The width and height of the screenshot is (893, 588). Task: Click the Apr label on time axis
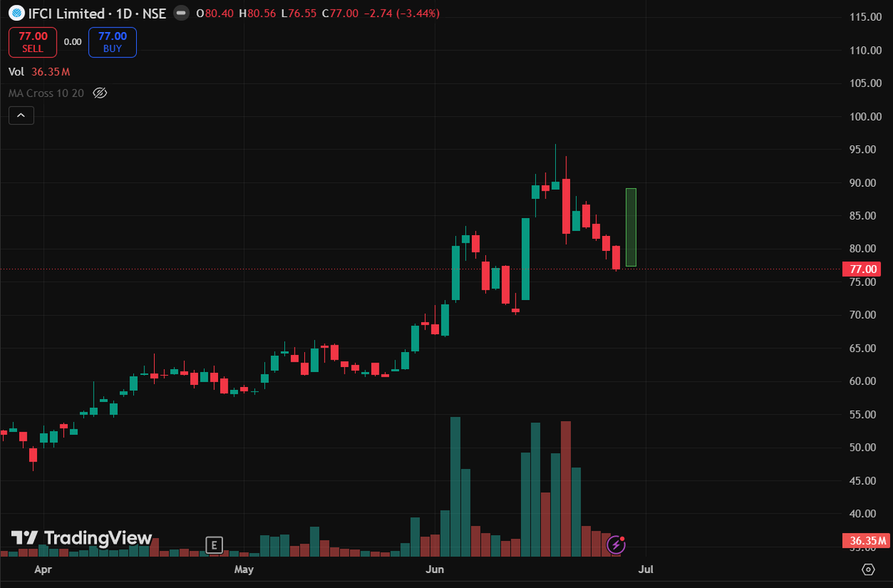[44, 569]
